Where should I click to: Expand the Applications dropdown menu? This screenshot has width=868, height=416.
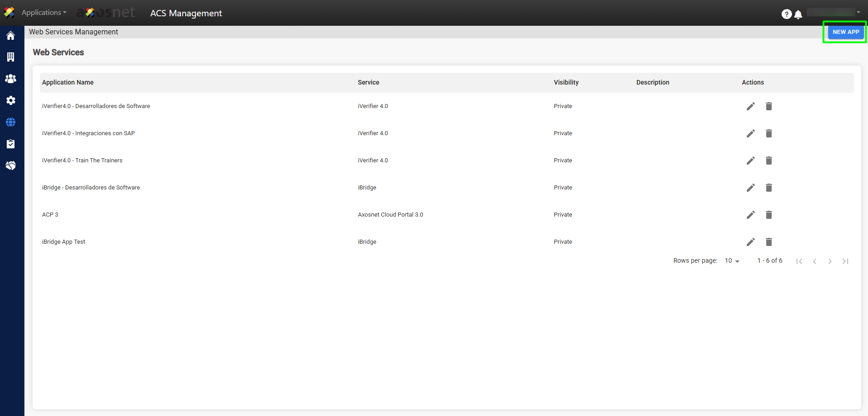pyautogui.click(x=43, y=13)
